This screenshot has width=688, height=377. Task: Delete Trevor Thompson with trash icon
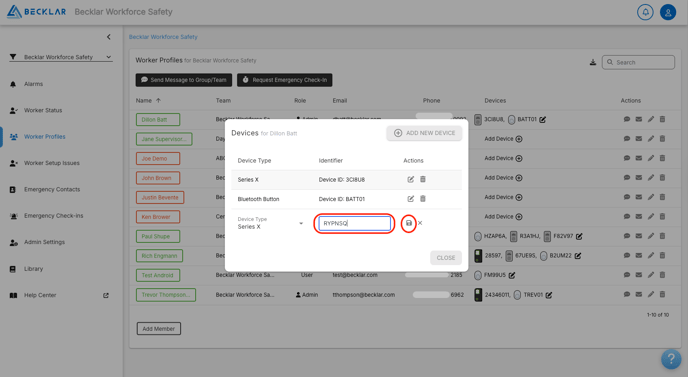663,294
